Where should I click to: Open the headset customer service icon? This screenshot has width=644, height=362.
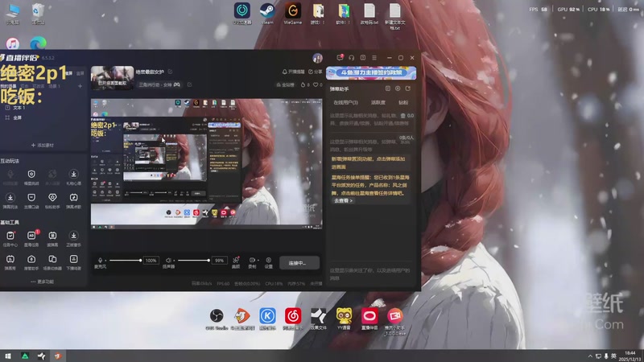[351, 58]
